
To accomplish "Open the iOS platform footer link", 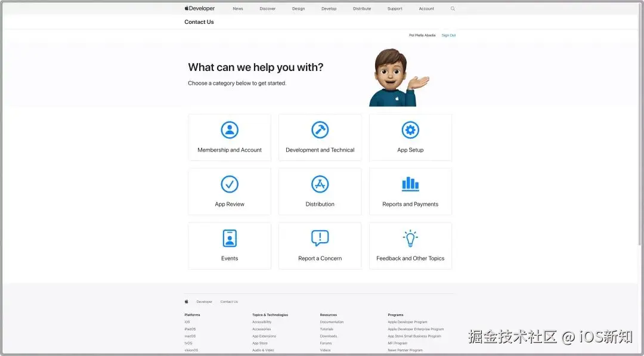I will click(187, 322).
